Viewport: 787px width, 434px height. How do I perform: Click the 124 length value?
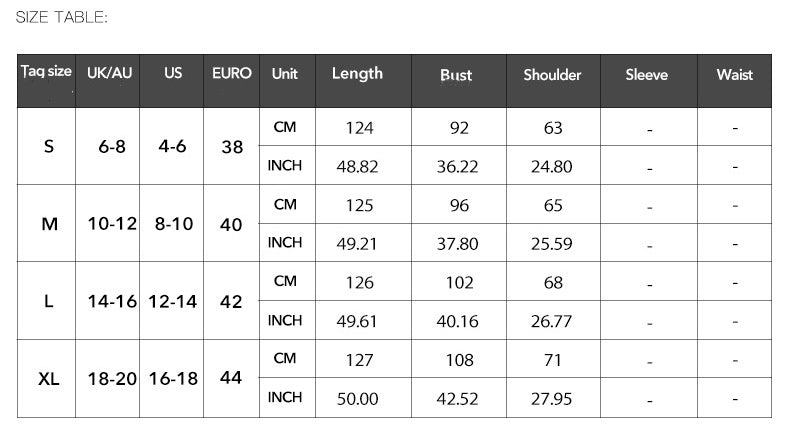(359, 128)
